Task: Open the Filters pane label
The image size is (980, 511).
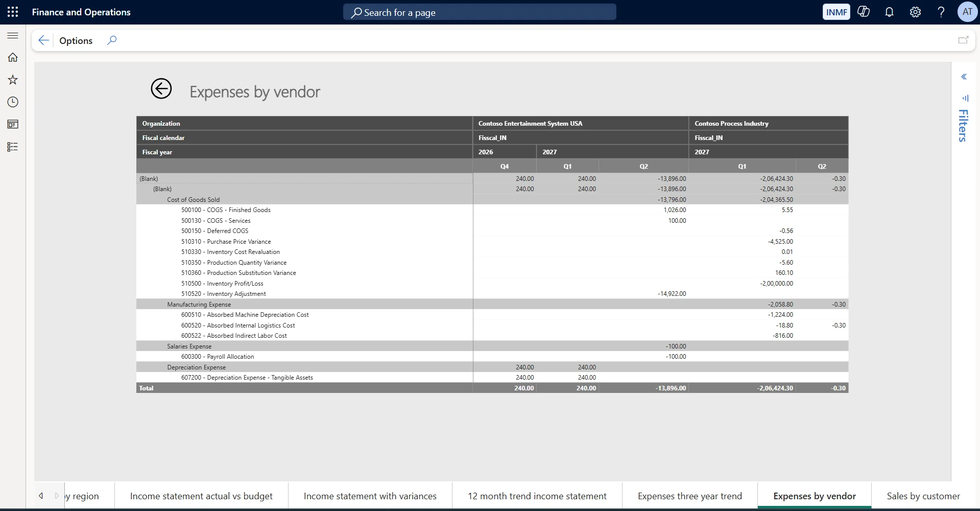Action: [x=963, y=126]
